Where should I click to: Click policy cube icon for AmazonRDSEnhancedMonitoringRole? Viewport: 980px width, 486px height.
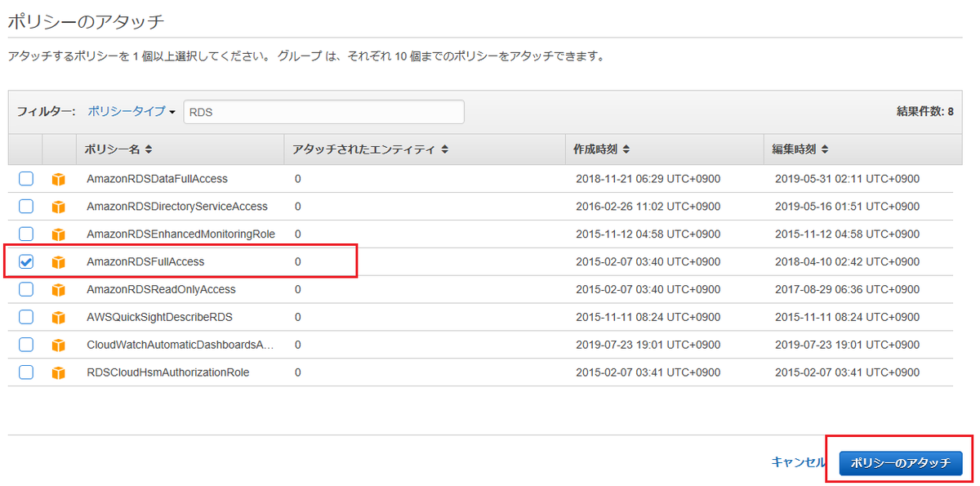58,234
